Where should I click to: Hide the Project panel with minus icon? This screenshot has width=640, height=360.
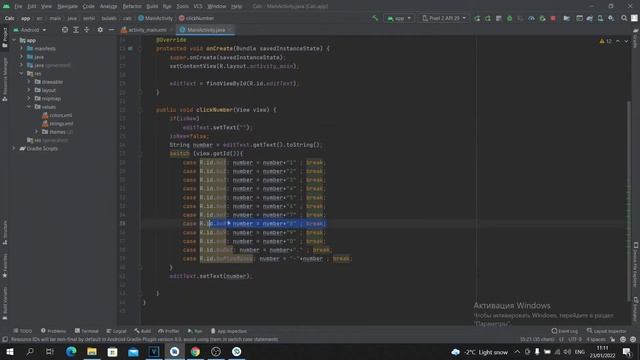tap(111, 30)
